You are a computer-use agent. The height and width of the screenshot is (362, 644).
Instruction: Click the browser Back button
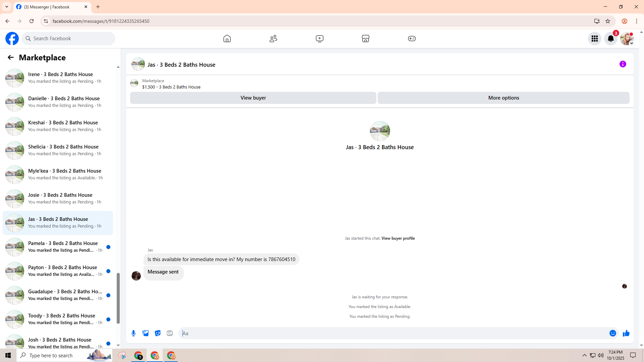tap(7, 21)
